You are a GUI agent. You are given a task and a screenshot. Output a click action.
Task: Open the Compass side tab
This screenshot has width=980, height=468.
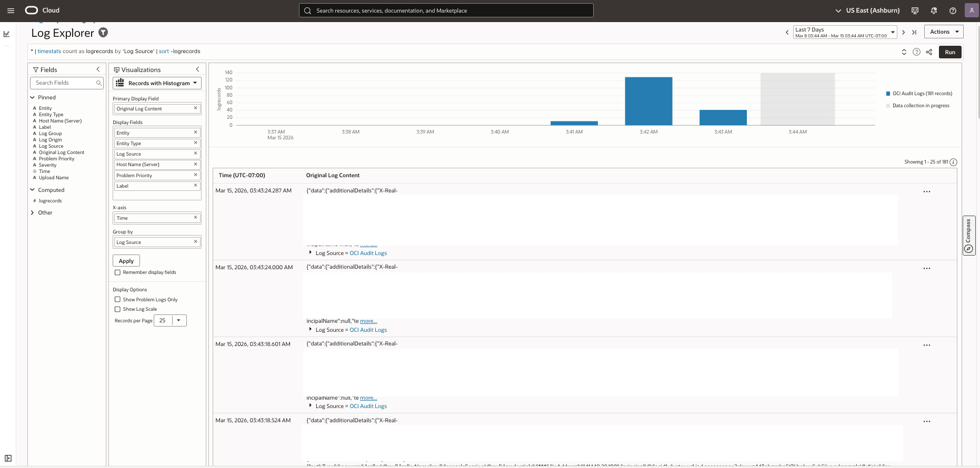(x=968, y=236)
